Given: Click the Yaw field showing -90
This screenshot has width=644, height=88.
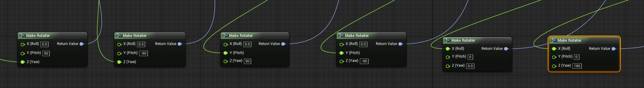Looking at the screenshot, I should [x=364, y=61].
